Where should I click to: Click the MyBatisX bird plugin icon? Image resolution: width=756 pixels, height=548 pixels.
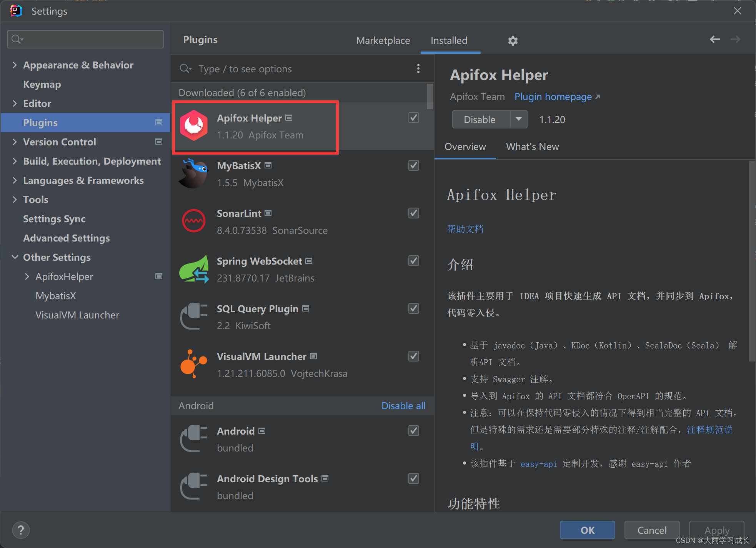tap(194, 173)
